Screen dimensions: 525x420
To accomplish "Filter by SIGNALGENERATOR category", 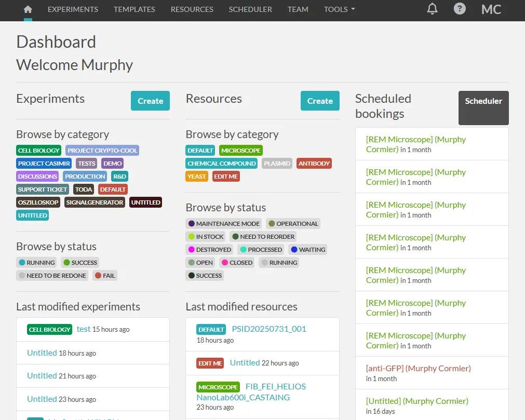I will pos(95,203).
